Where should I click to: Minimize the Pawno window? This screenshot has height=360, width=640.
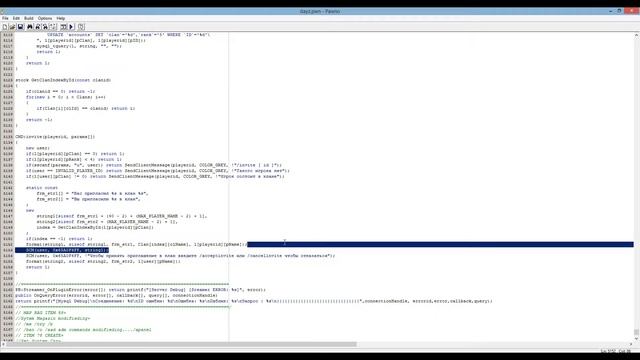pos(610,11)
